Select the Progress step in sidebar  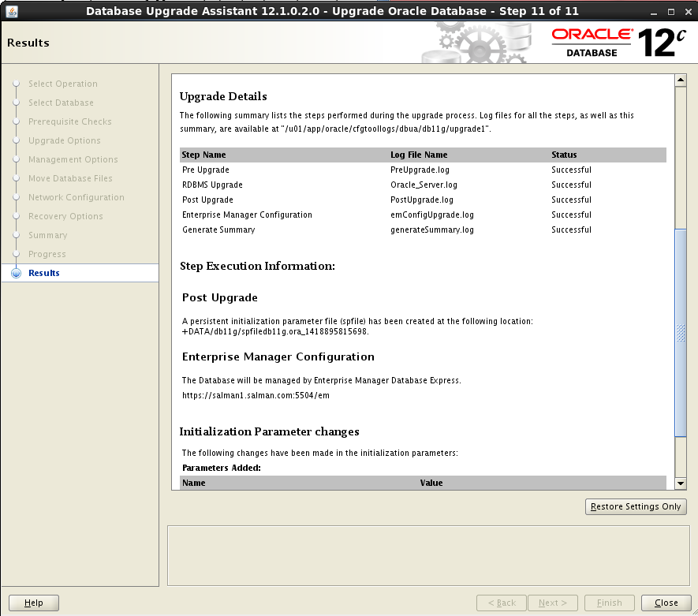(x=47, y=254)
